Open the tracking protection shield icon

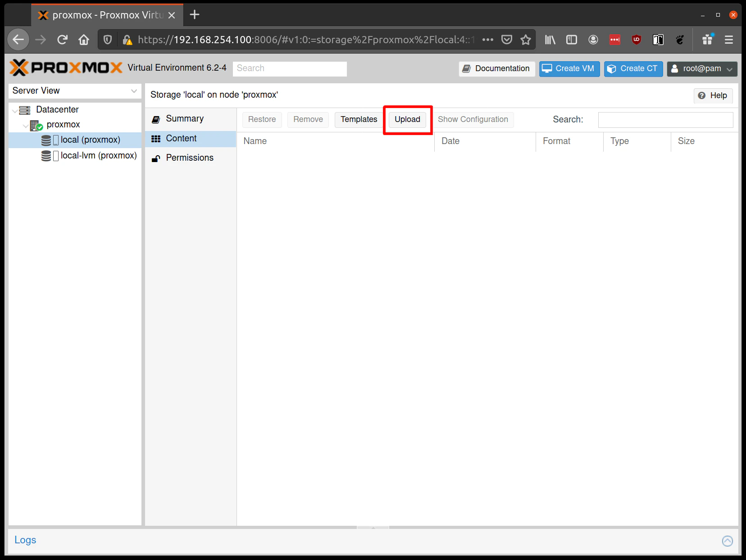coord(108,40)
